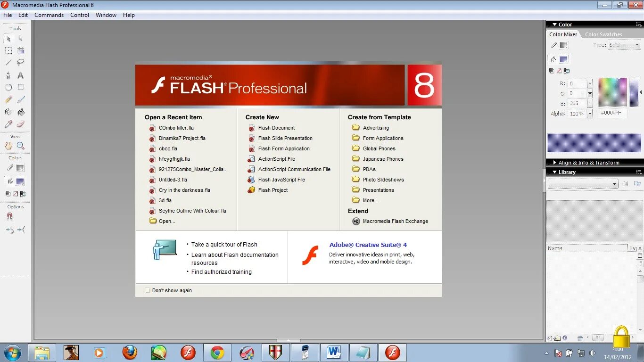644x362 pixels.
Task: Activate the Hand tool
Action: click(8, 146)
